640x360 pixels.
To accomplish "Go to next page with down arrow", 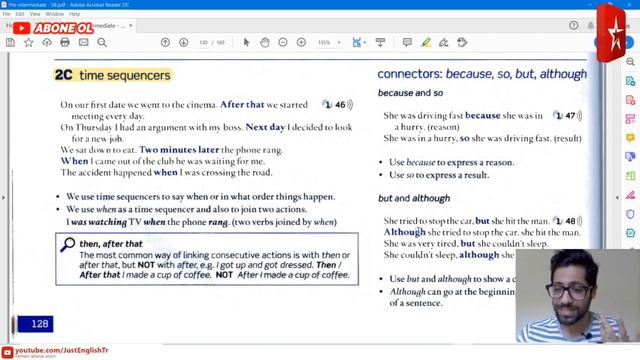I will tap(184, 42).
